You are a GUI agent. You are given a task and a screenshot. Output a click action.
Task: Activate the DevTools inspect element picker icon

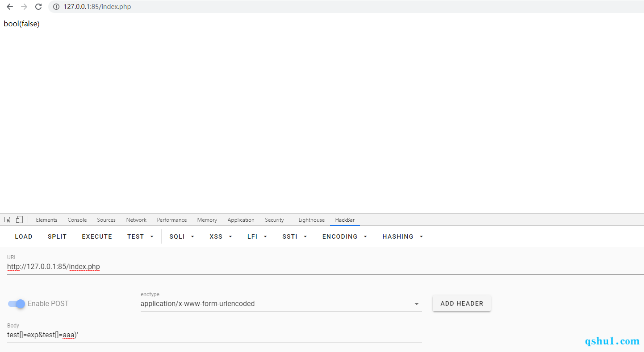click(7, 219)
